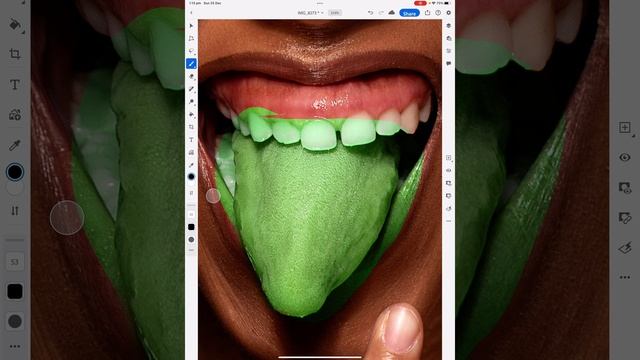Select the highlighted blue Brush tool
Image resolution: width=640 pixels, height=360 pixels.
(x=191, y=64)
